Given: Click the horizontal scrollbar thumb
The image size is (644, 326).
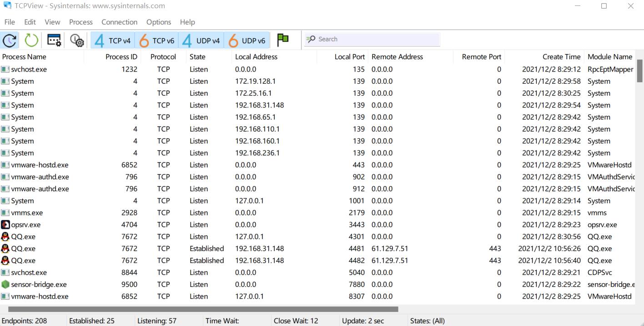Looking at the screenshot, I should click(203, 309).
